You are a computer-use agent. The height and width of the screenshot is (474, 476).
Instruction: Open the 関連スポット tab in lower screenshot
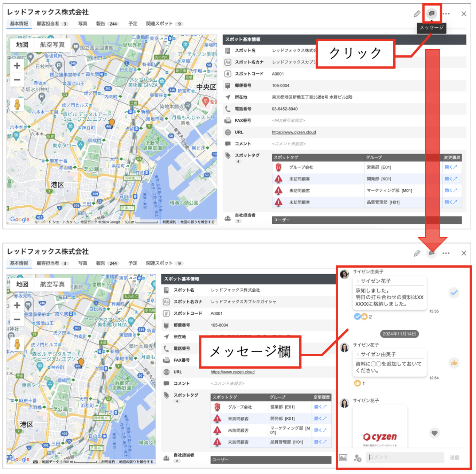[164, 263]
